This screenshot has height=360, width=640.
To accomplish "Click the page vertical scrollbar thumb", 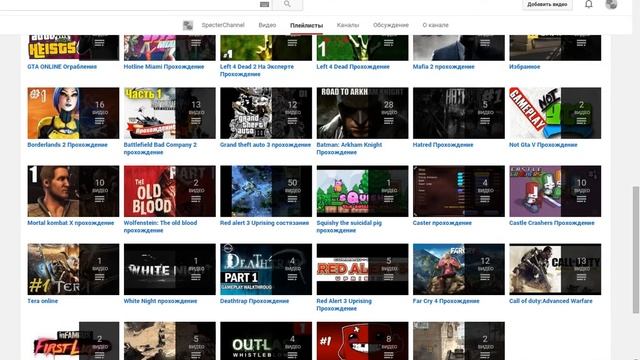I will 636,250.
